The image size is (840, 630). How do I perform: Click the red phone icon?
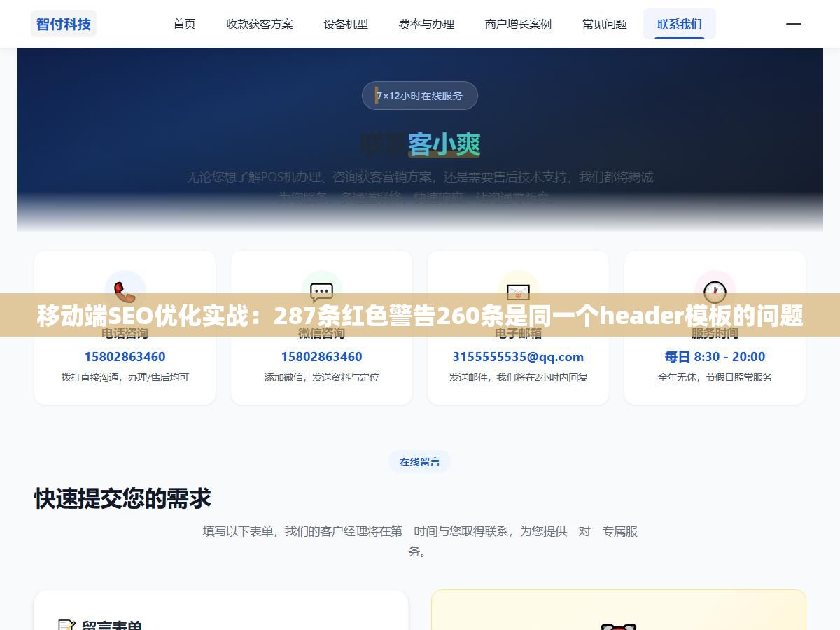point(125,291)
